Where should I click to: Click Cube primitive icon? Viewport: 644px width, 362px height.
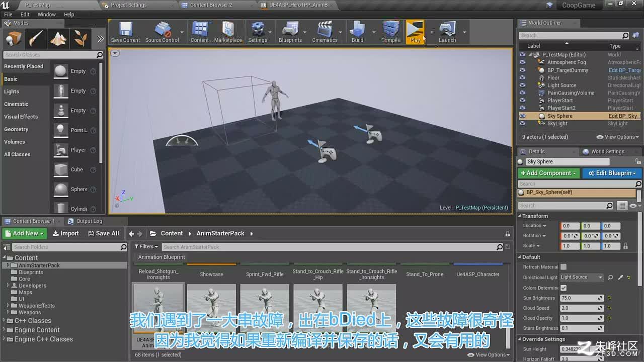coord(61,169)
